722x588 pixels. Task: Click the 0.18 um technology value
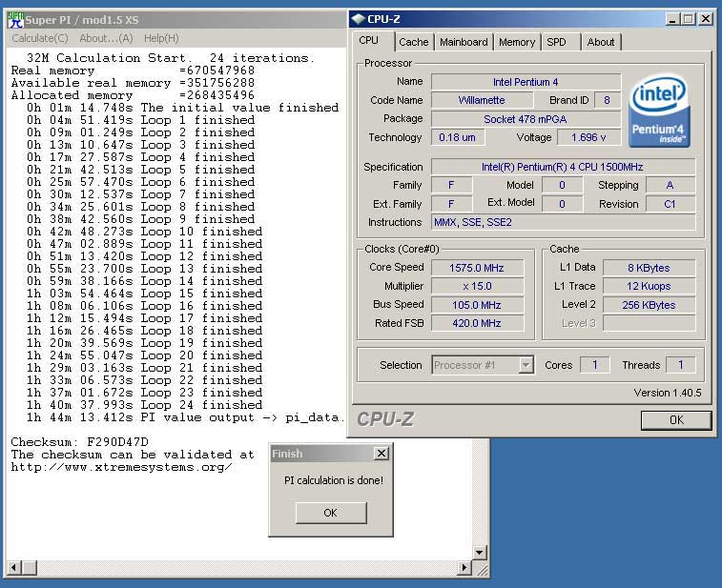pos(457,137)
